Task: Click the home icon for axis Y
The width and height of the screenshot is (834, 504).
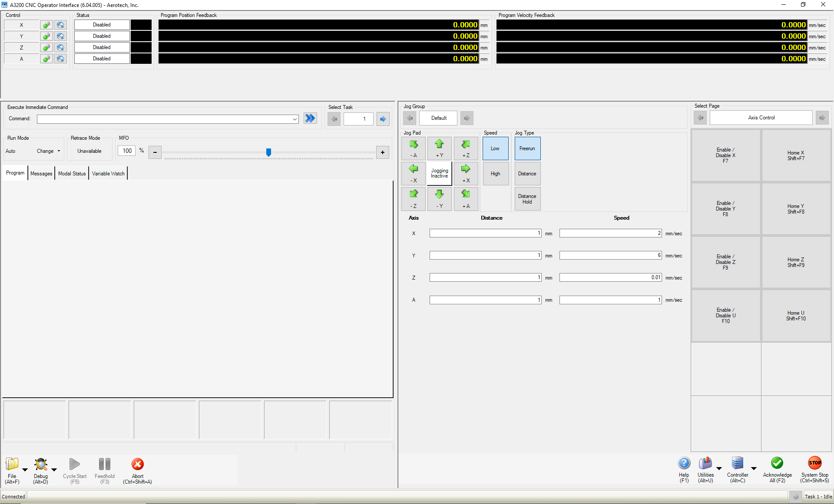Action: (60, 36)
